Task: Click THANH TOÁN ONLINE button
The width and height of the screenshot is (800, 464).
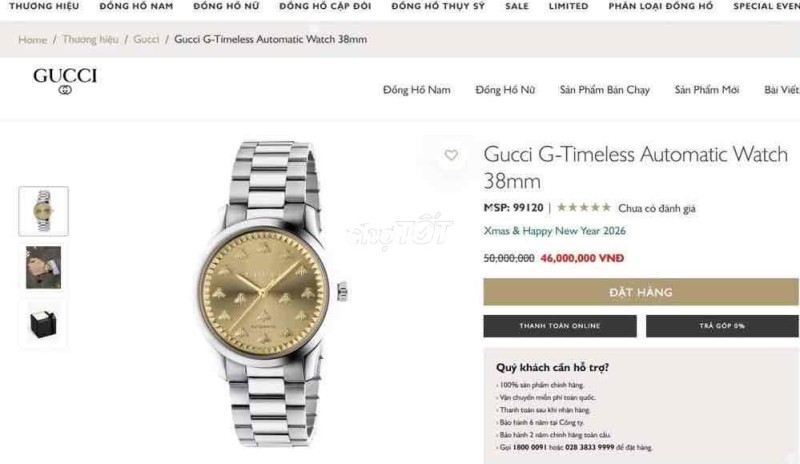Action: pos(560,326)
